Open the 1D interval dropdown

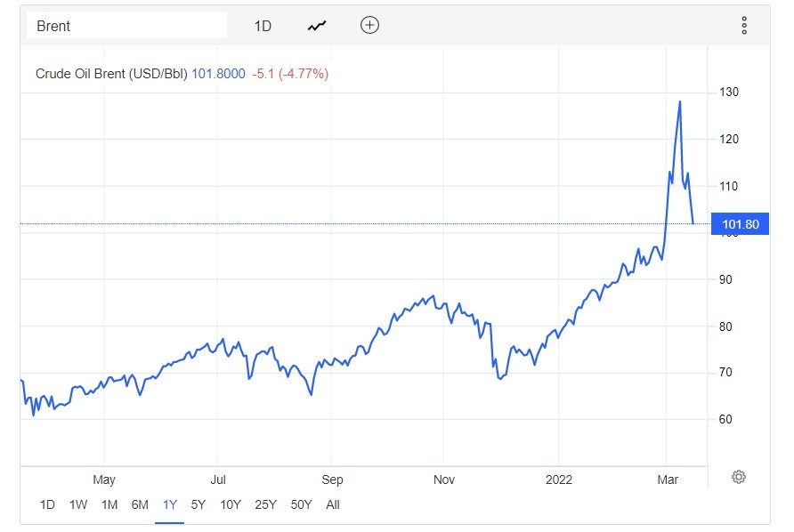[263, 26]
